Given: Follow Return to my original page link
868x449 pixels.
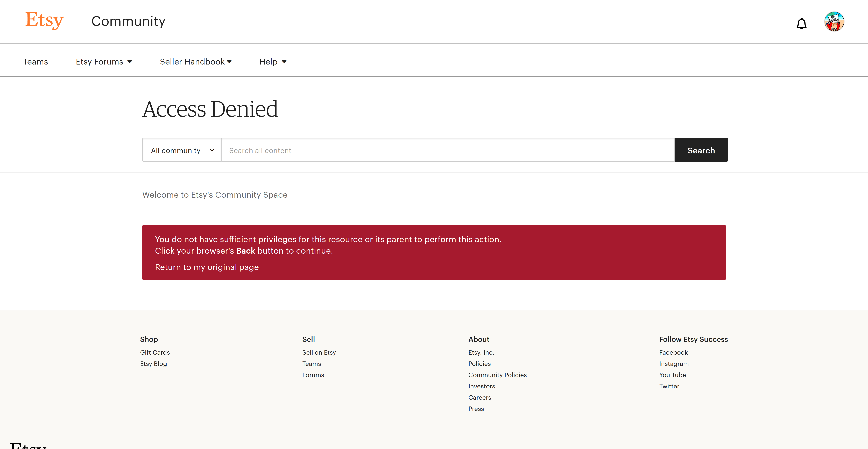Looking at the screenshot, I should [207, 267].
